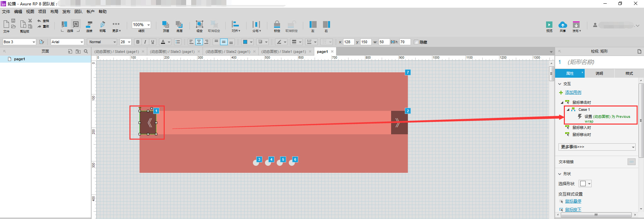Click the 鼠标悬停 interaction style link

pos(573,201)
